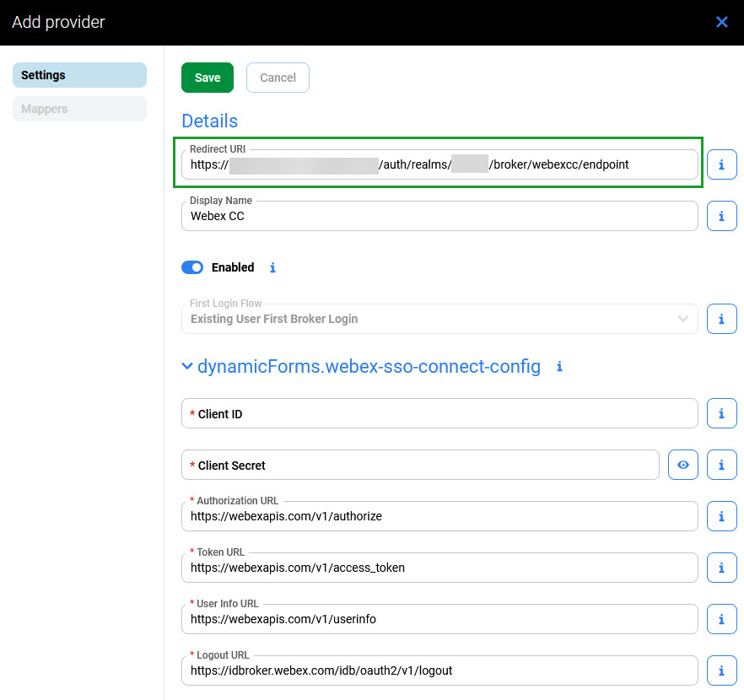Click info icon next to Client ID

[x=721, y=413]
